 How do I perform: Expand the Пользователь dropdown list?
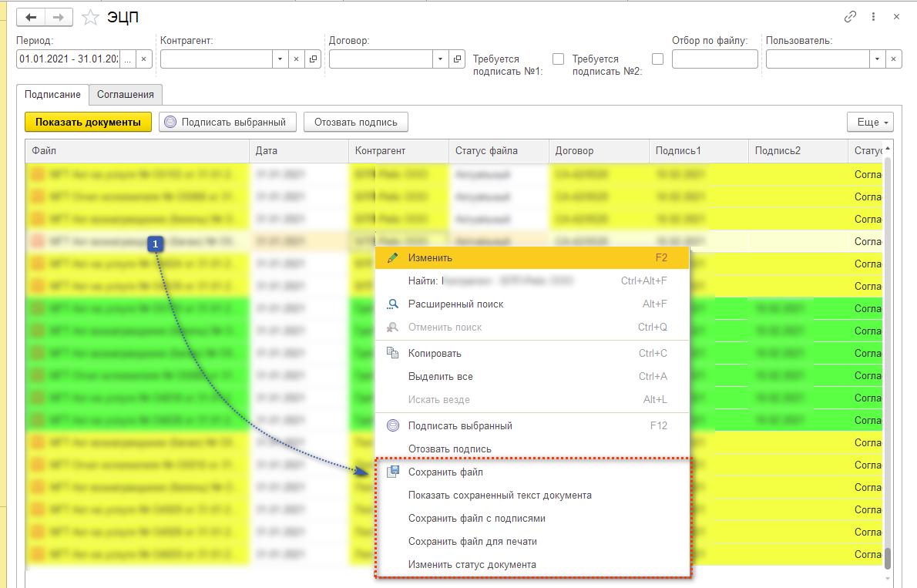[x=877, y=59]
